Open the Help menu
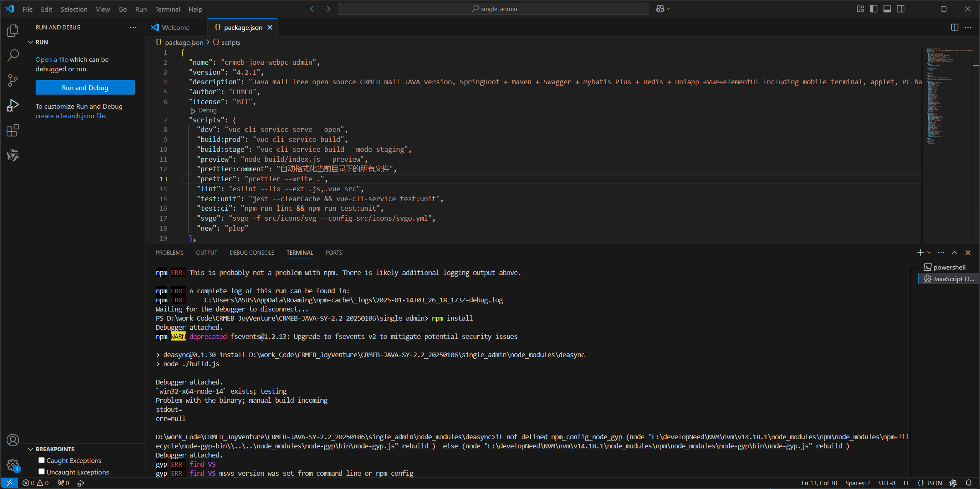 click(x=195, y=9)
